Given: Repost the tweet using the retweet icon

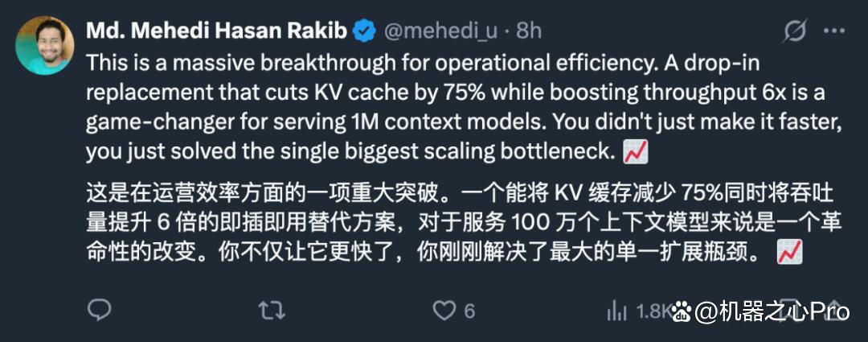Looking at the screenshot, I should tap(272, 310).
